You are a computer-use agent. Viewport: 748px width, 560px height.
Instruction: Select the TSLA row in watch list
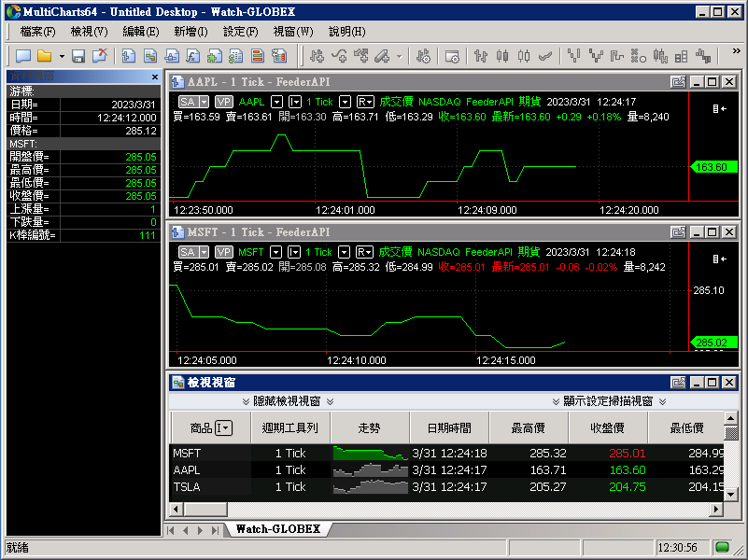447,486
